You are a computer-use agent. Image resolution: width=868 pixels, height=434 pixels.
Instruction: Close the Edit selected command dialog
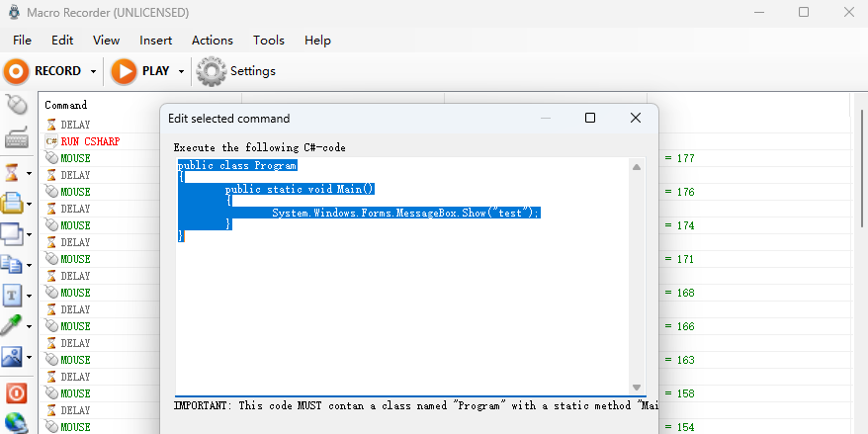point(636,118)
